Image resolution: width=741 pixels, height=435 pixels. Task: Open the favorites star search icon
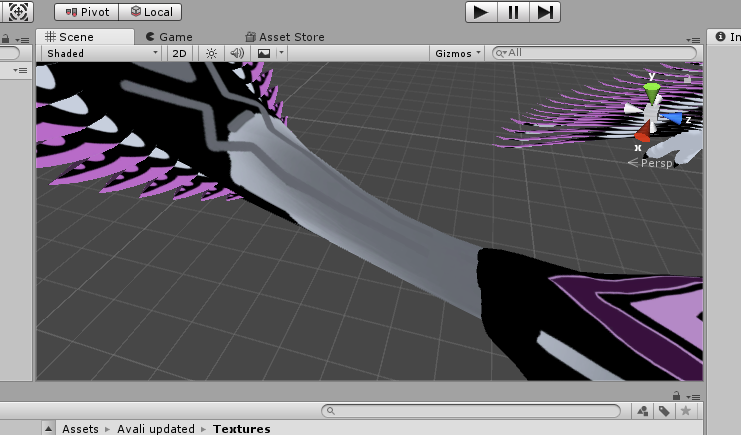(x=686, y=411)
